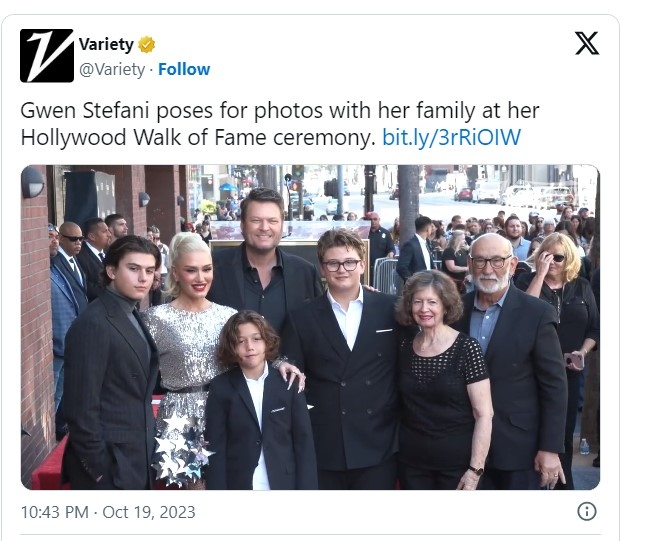655x541 pixels.
Task: Open the Variety "V" profile avatar
Action: (x=47, y=56)
